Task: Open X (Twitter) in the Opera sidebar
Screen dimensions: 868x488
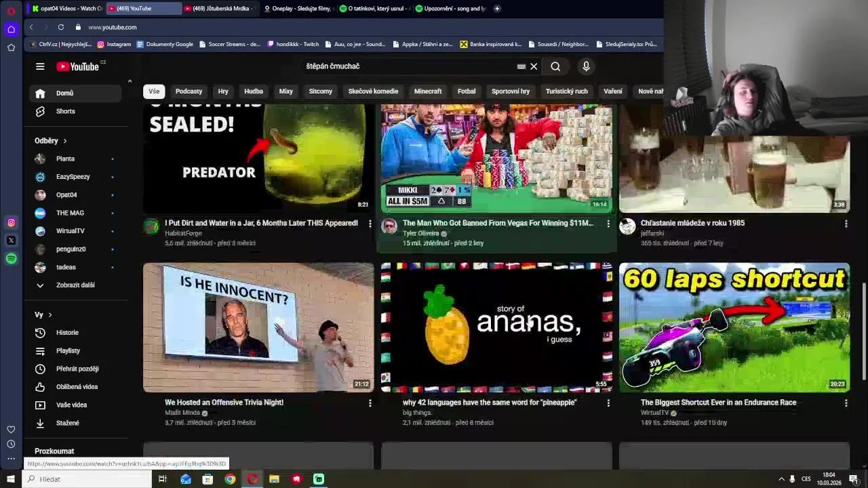Action: [x=11, y=240]
